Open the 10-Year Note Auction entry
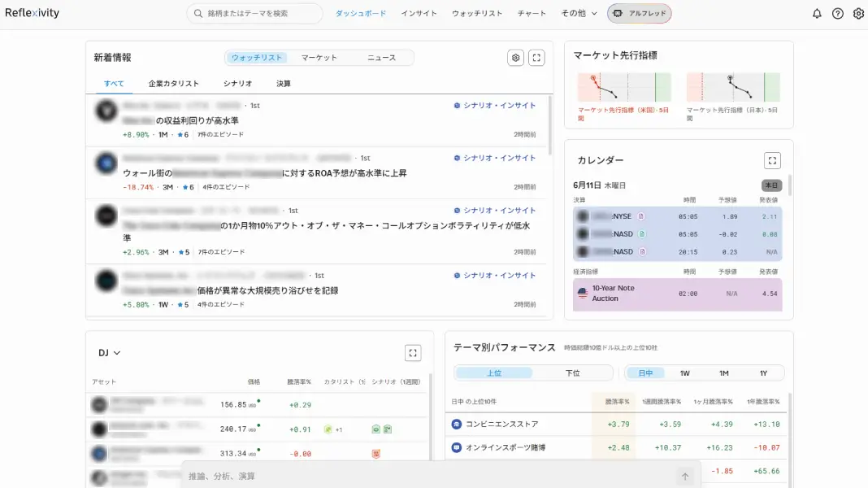Viewport: 868px width, 488px height. [678, 294]
